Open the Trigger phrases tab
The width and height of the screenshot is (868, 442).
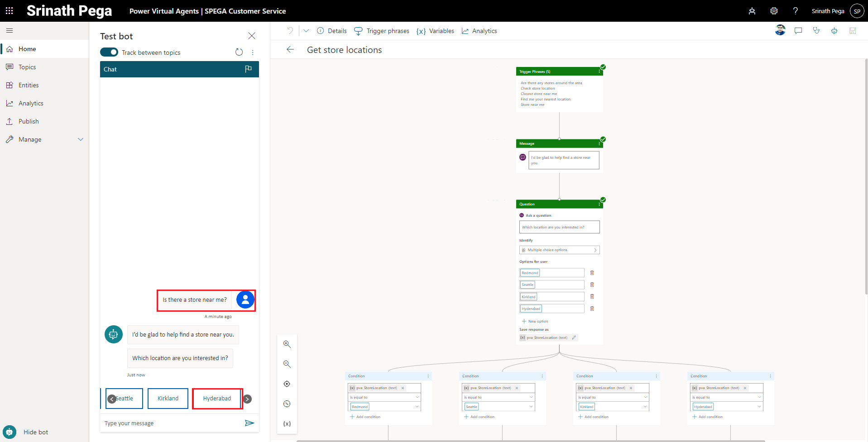[x=382, y=31]
